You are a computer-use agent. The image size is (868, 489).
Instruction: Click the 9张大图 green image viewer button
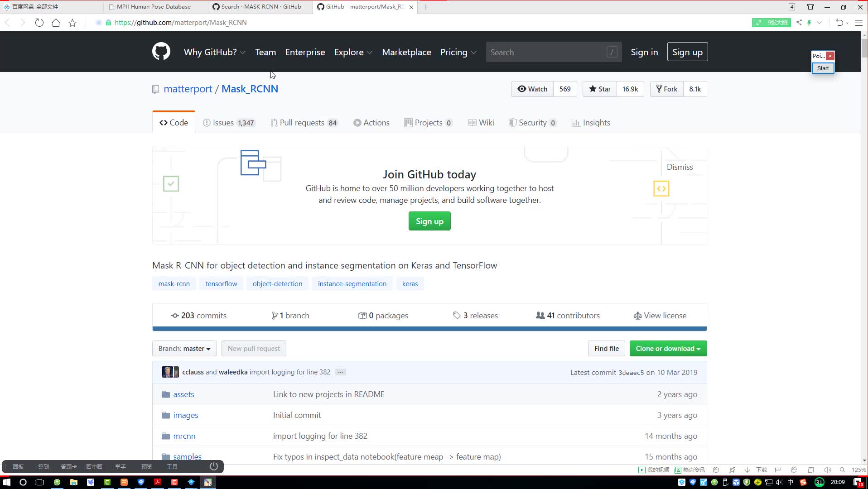click(771, 23)
